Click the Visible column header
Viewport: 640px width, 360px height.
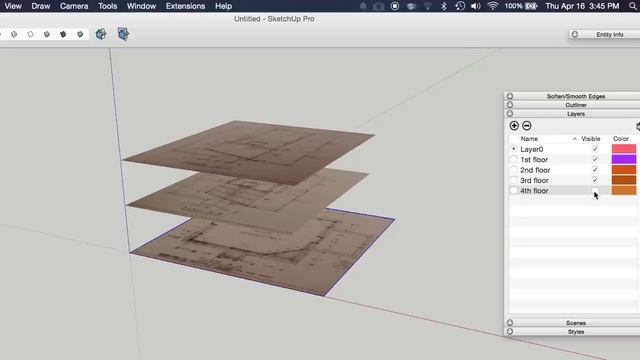pyautogui.click(x=591, y=139)
